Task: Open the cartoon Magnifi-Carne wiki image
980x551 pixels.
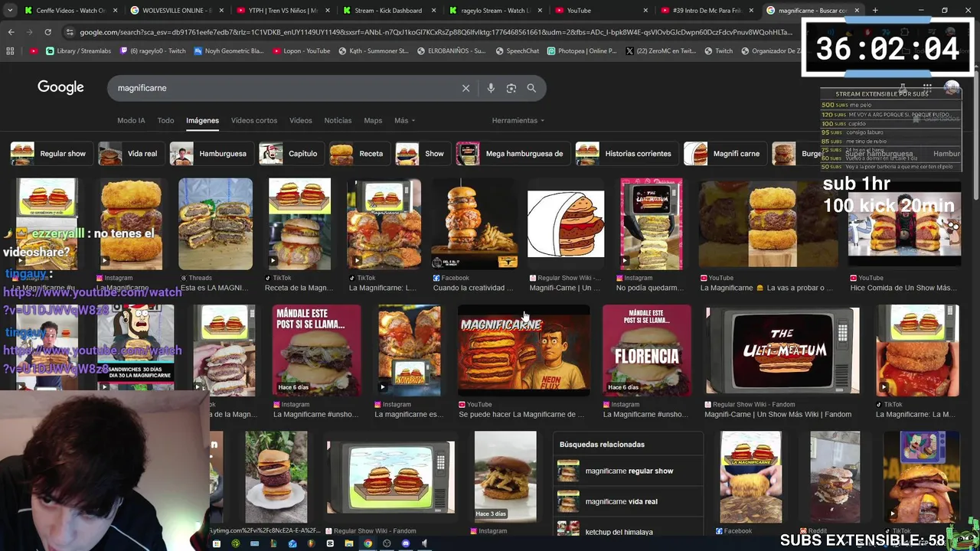Action: [x=566, y=224]
